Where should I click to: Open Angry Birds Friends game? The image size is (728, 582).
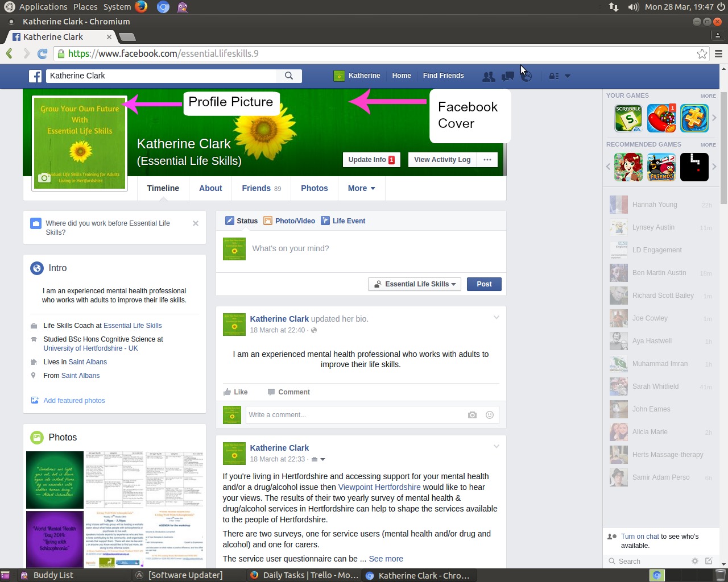[661, 167]
